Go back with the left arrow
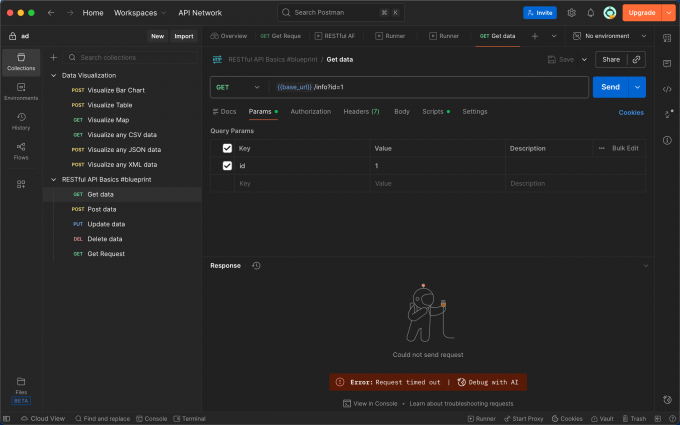 point(51,13)
